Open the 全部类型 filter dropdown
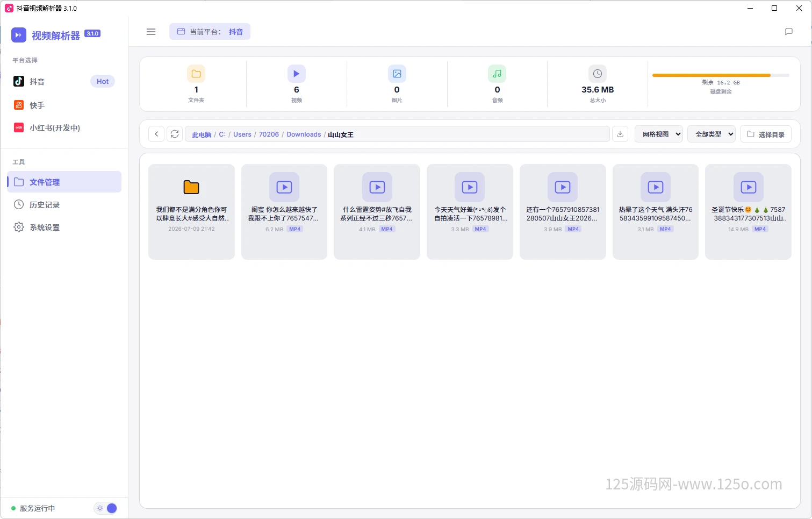Image resolution: width=812 pixels, height=519 pixels. tap(712, 134)
